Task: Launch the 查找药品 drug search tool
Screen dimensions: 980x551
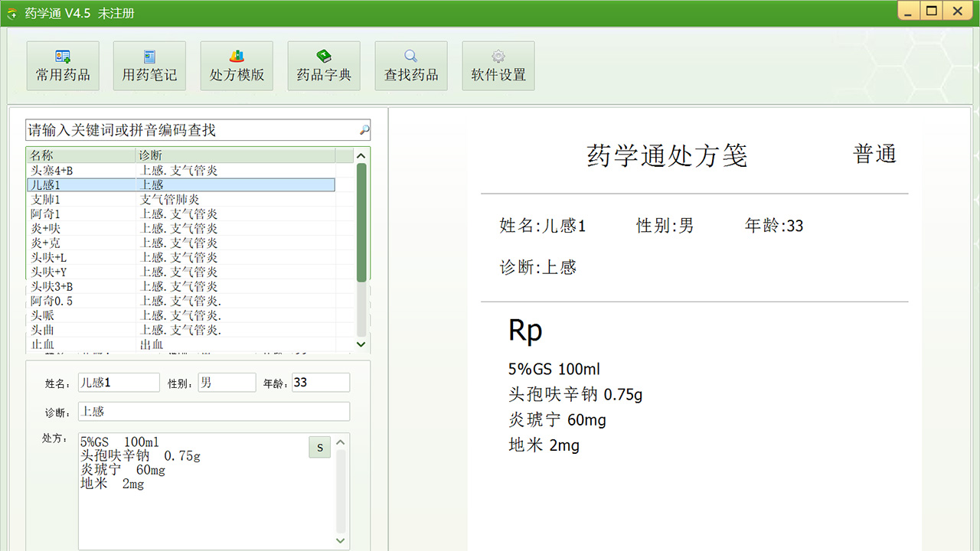Action: click(411, 66)
